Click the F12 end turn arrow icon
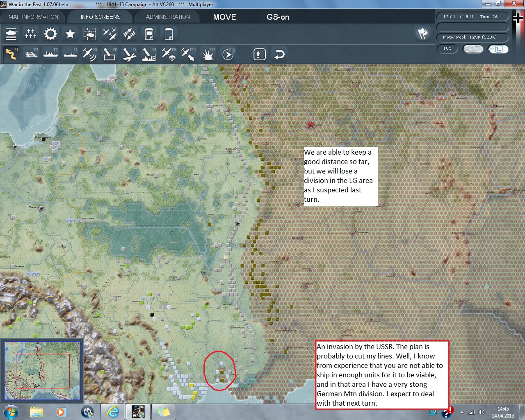 [x=228, y=54]
